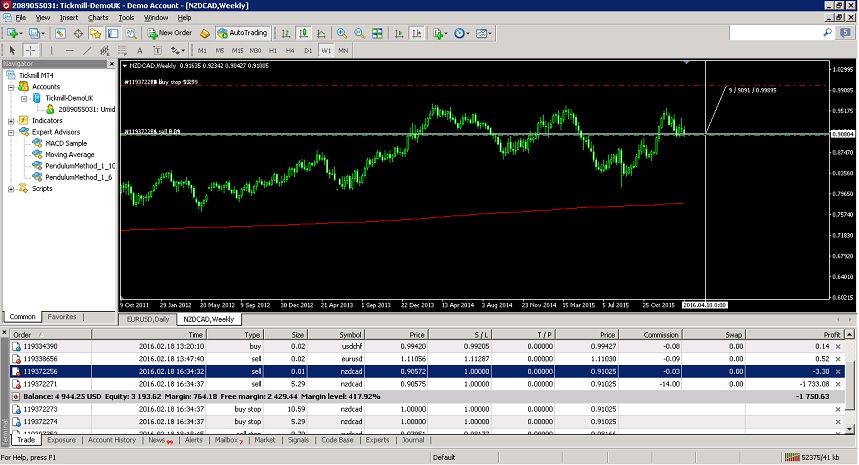The width and height of the screenshot is (859, 465).
Task: Tile chart windows icon
Action: (377, 33)
